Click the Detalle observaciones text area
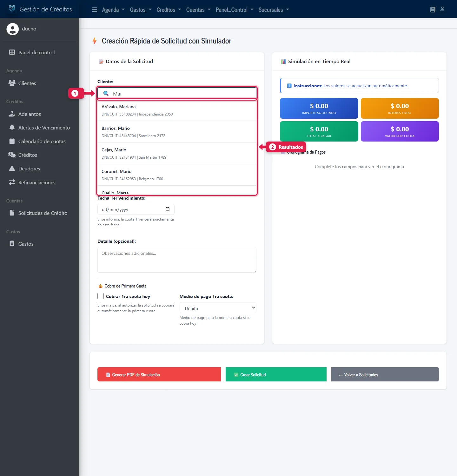 tap(177, 260)
